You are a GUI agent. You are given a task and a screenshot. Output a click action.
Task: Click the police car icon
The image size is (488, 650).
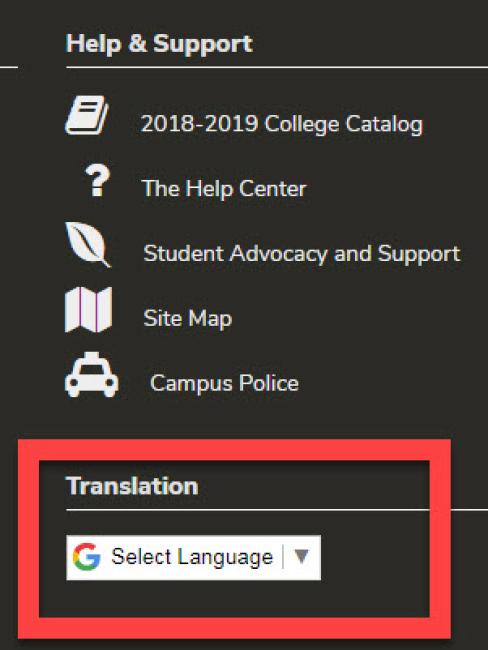click(92, 375)
